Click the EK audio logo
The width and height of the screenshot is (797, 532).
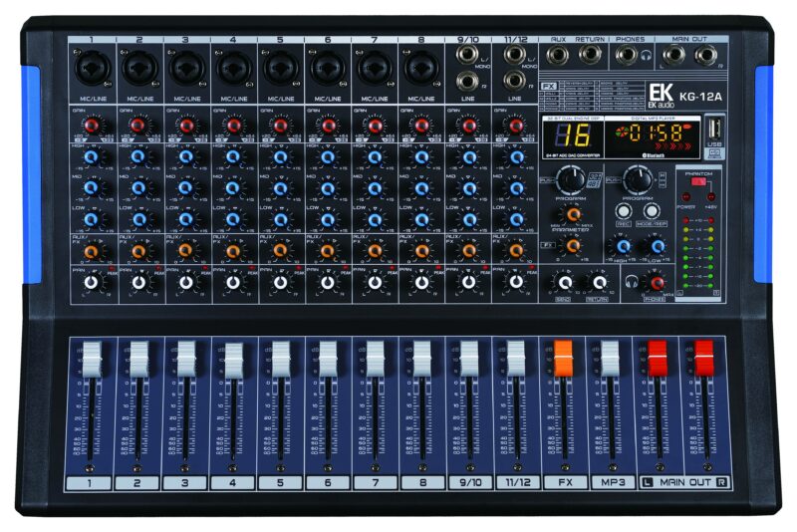[661, 96]
